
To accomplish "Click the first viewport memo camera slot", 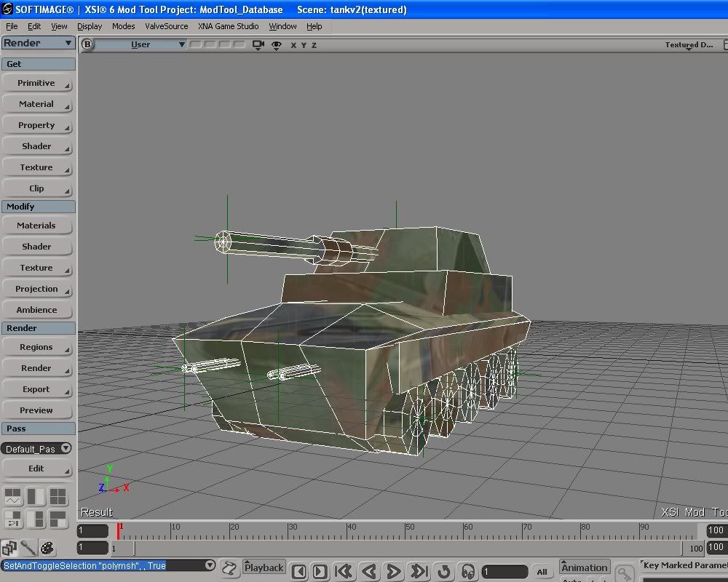I will click(196, 44).
